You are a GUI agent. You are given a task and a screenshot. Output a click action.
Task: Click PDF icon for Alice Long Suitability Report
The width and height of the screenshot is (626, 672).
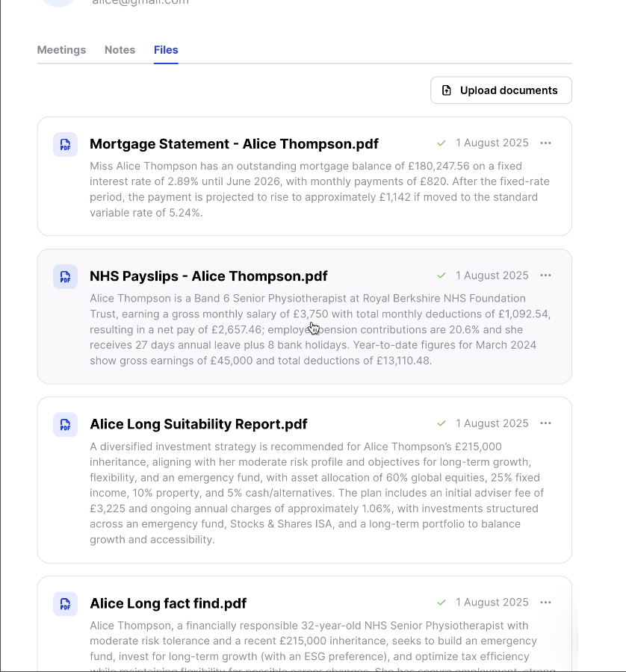click(x=65, y=424)
